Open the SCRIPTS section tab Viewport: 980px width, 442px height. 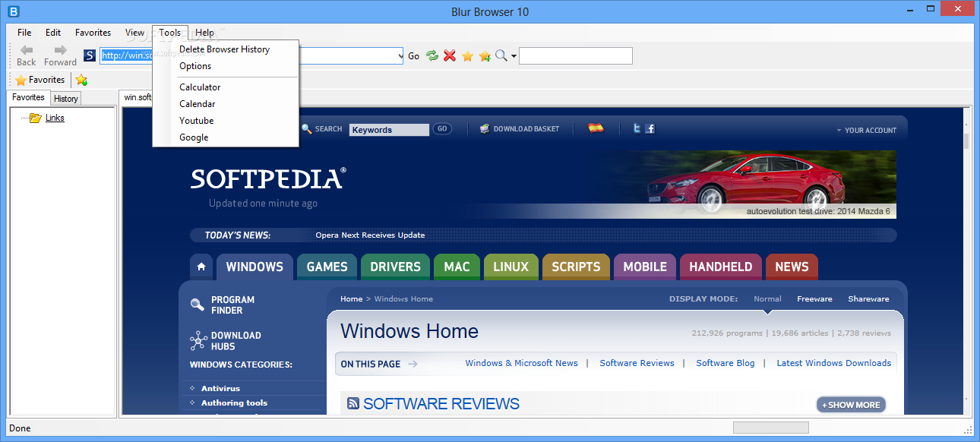point(576,267)
